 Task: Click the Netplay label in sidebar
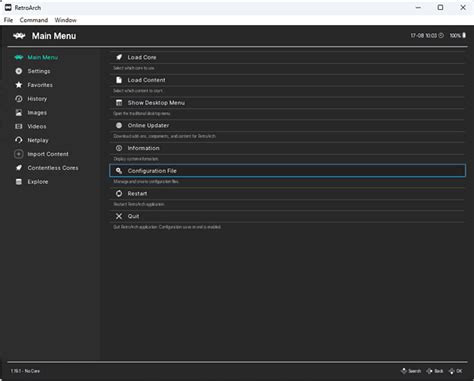point(38,140)
